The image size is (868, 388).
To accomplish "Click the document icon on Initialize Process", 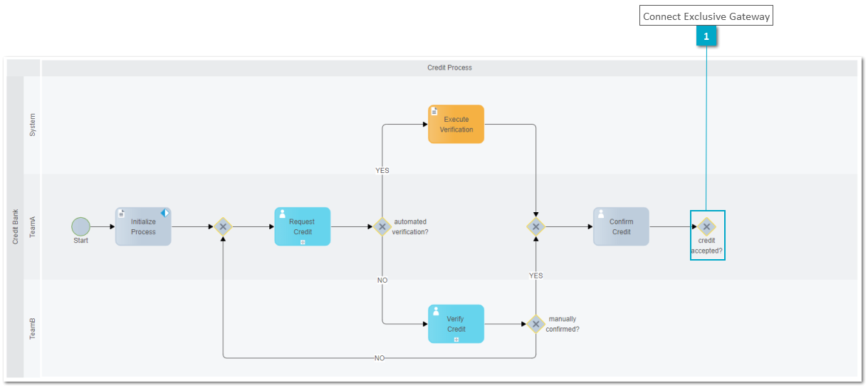I will tap(122, 214).
